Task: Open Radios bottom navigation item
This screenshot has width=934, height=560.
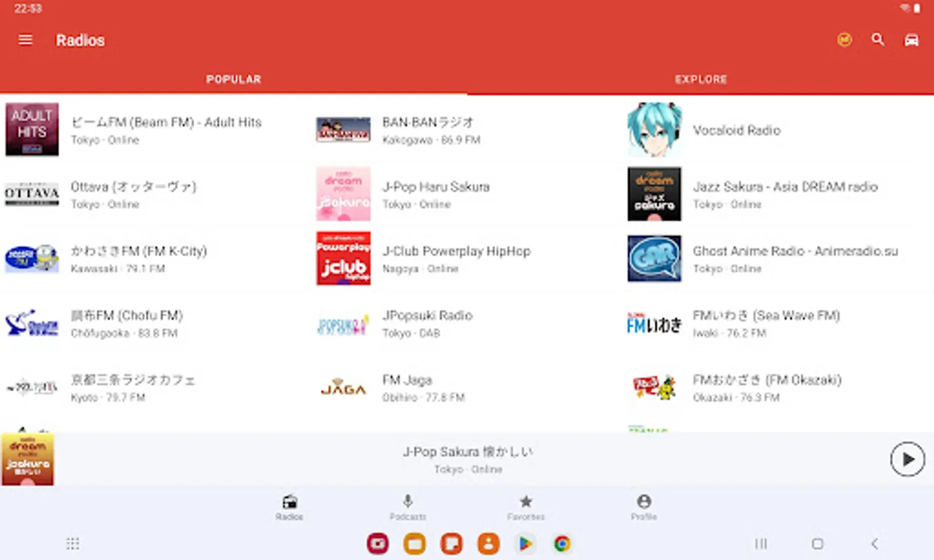Action: coord(289,507)
